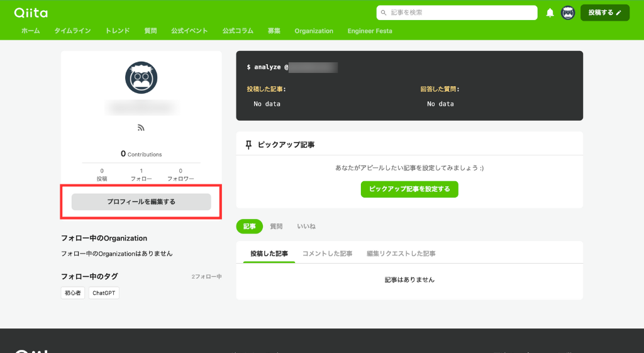This screenshot has height=353, width=644.
Task: Switch to コメントした記事 sub-tab
Action: coord(327,254)
